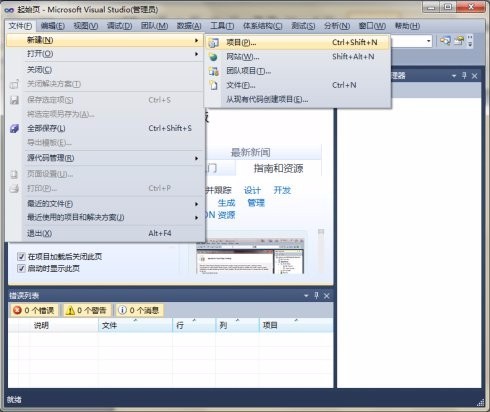Select 全部保存(L) menu entry

105,128
